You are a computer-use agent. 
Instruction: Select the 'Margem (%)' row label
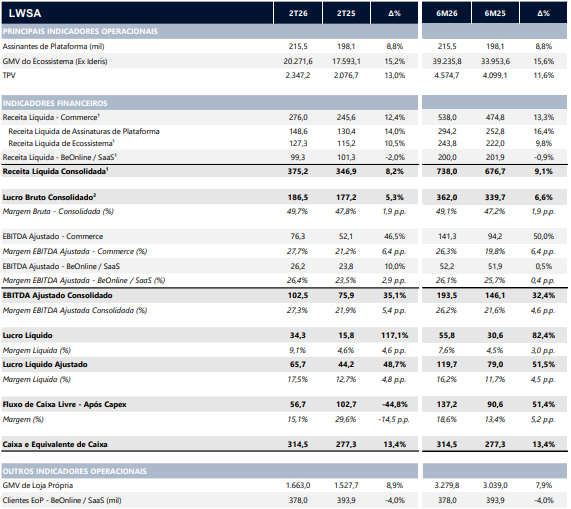pos(23,419)
